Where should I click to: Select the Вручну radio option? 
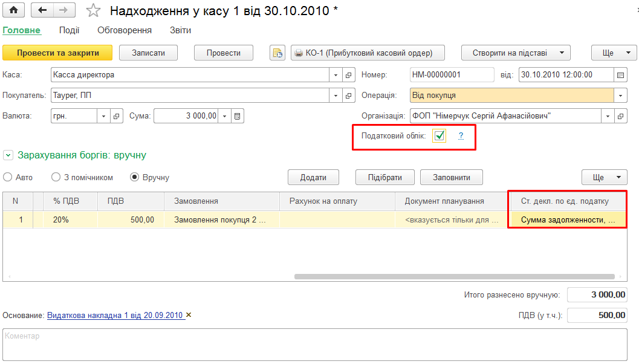tap(134, 177)
